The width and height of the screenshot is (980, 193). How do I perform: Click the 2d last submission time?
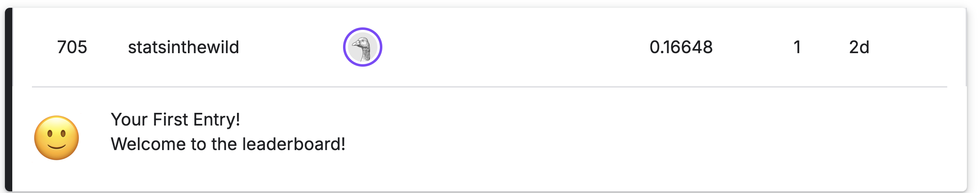coord(859,47)
